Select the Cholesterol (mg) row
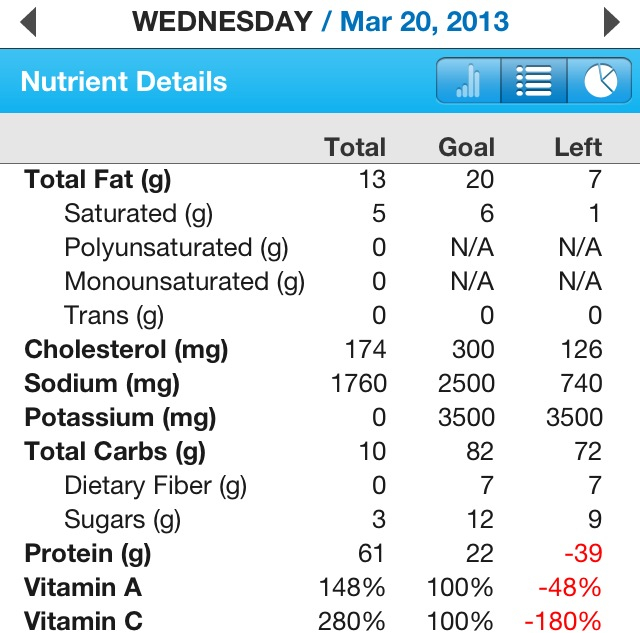Viewport: 640px width, 633px height. click(320, 349)
